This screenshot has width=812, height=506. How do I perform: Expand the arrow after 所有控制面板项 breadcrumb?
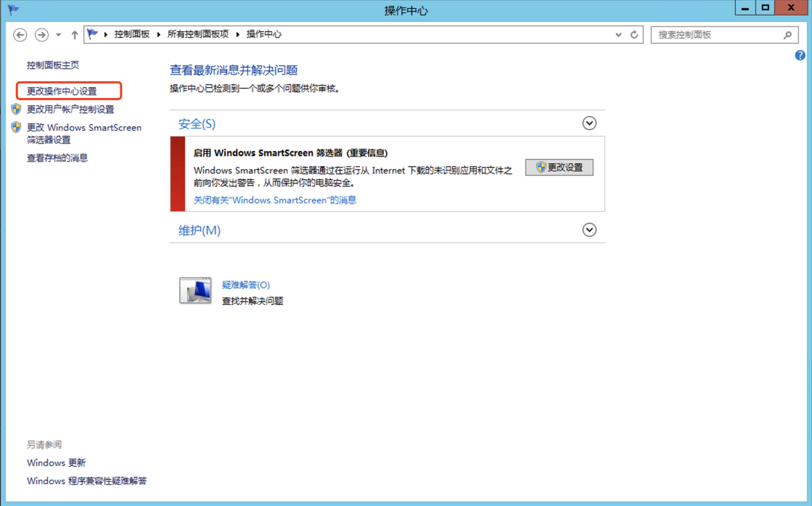[237, 35]
